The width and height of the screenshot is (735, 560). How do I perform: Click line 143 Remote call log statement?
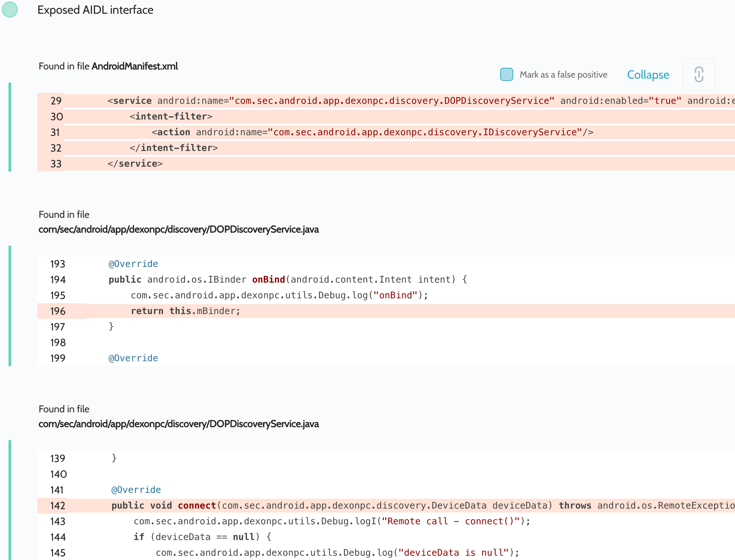click(x=331, y=521)
